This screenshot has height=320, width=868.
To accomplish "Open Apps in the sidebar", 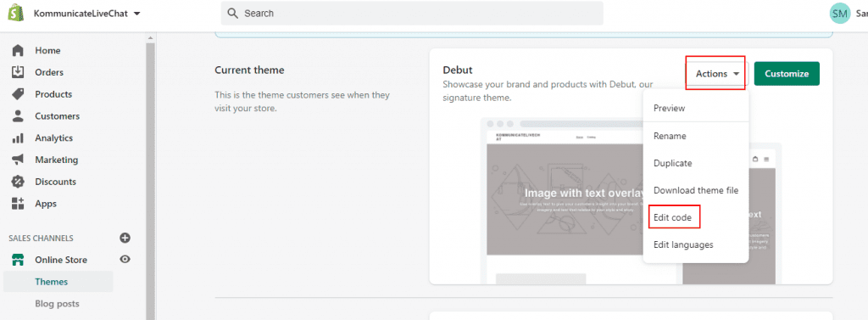I will 46,204.
